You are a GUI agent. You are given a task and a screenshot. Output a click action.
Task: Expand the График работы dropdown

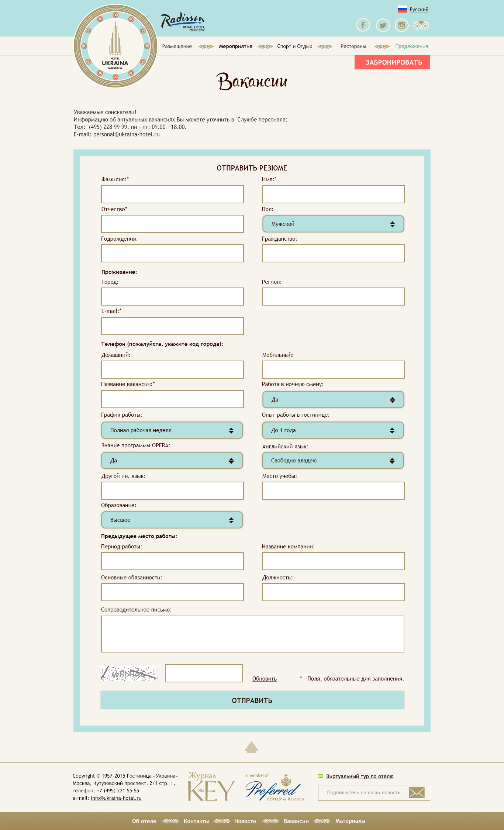pos(172,430)
